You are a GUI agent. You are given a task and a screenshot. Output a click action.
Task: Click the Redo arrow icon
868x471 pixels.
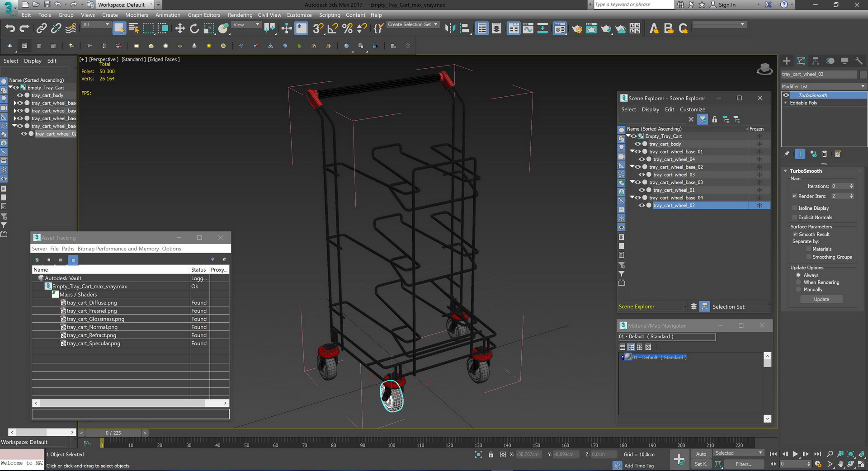click(x=24, y=28)
